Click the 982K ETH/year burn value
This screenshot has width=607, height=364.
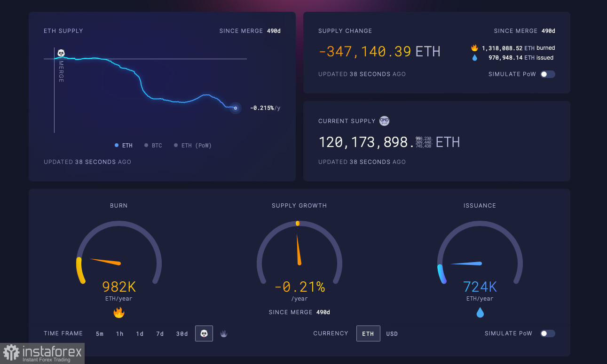[119, 291]
